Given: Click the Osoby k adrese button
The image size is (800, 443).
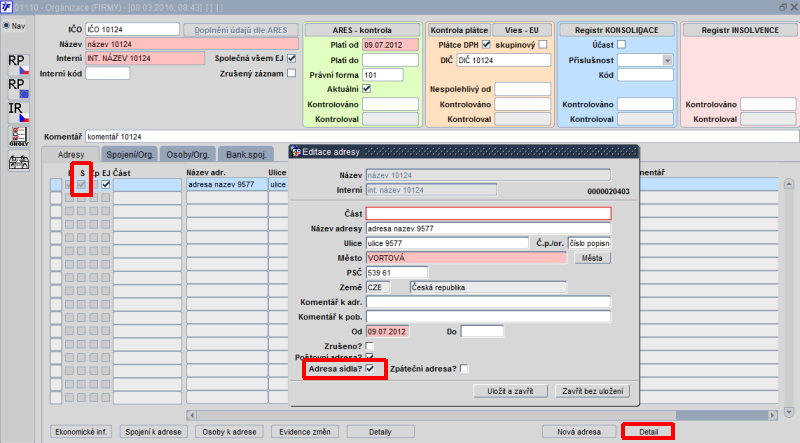Looking at the screenshot, I should point(229,432).
